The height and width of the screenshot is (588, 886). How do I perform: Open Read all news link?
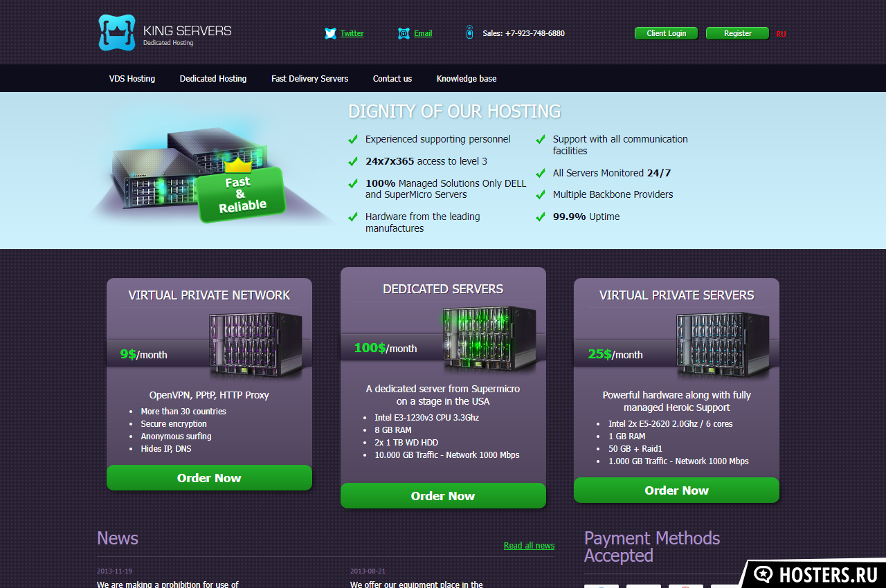coord(529,546)
